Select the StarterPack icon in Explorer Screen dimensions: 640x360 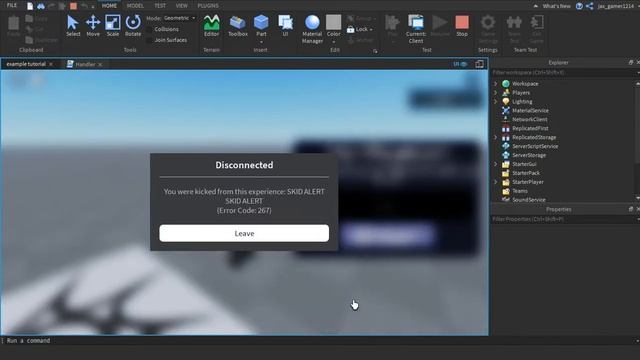coord(506,173)
